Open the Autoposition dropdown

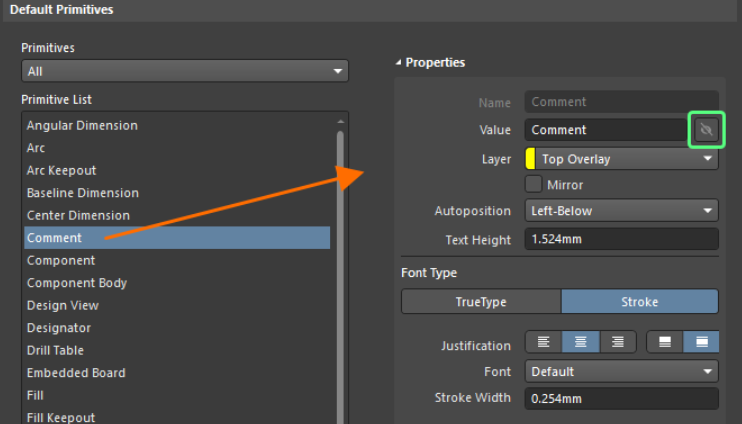coord(621,211)
